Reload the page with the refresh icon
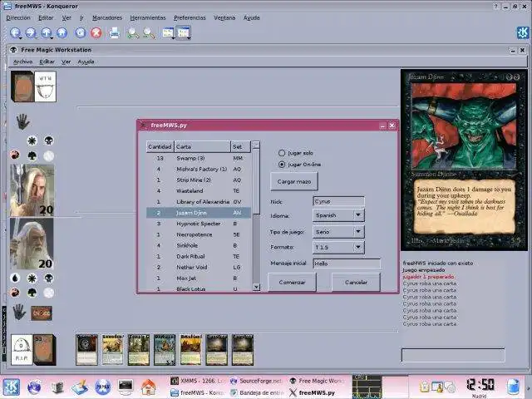 (80, 32)
